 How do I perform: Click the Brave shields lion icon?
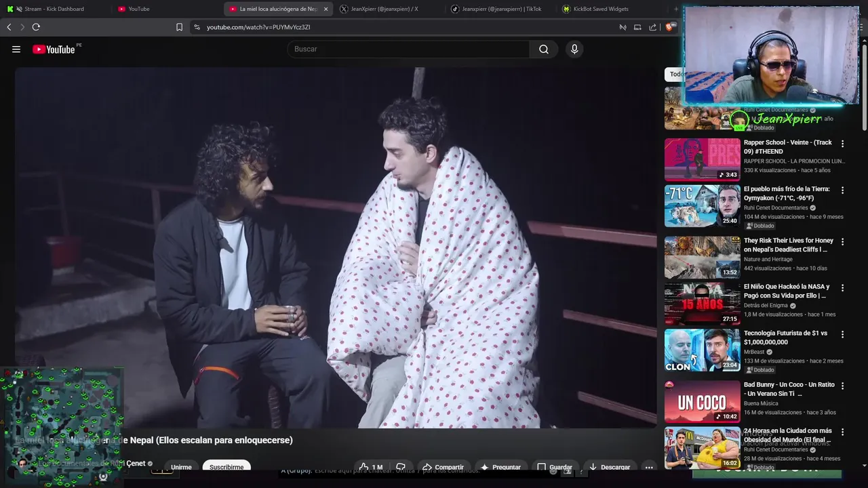[671, 27]
